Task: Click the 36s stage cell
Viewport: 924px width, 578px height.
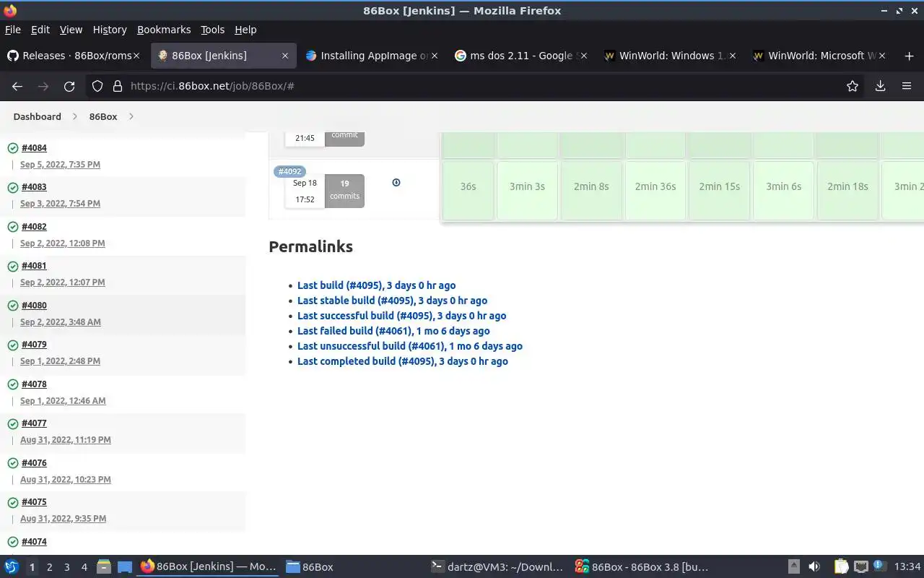Action: [x=468, y=190]
